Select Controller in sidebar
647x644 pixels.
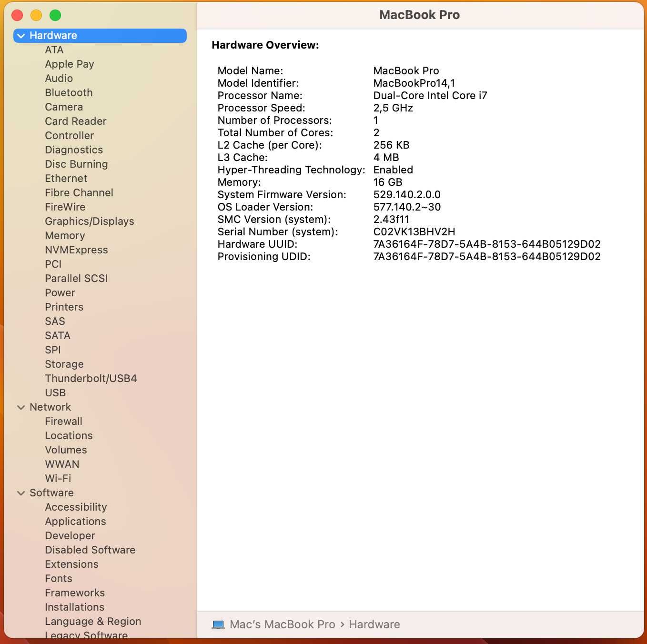pyautogui.click(x=70, y=136)
